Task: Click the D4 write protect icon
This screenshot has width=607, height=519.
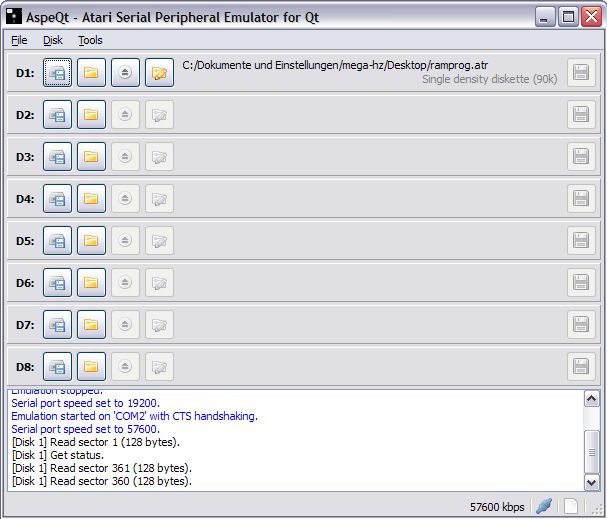Action: tap(159, 199)
